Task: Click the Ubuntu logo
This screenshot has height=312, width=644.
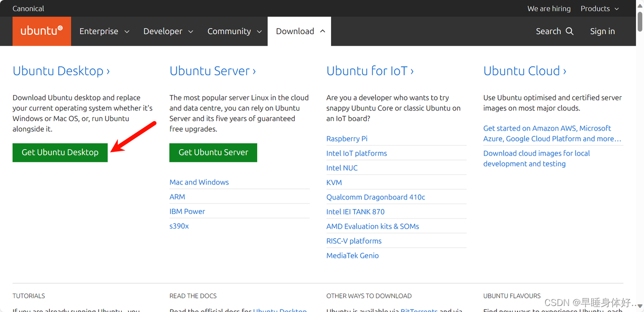Action: pos(42,31)
